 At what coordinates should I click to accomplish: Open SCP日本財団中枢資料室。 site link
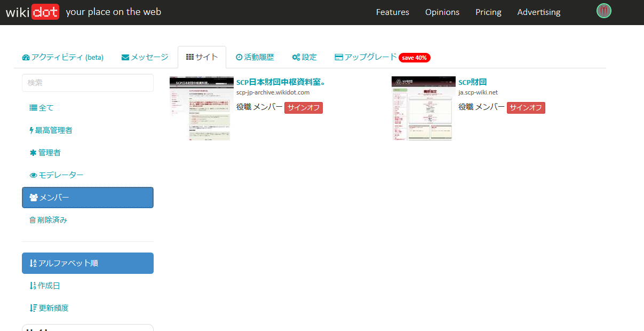click(281, 82)
